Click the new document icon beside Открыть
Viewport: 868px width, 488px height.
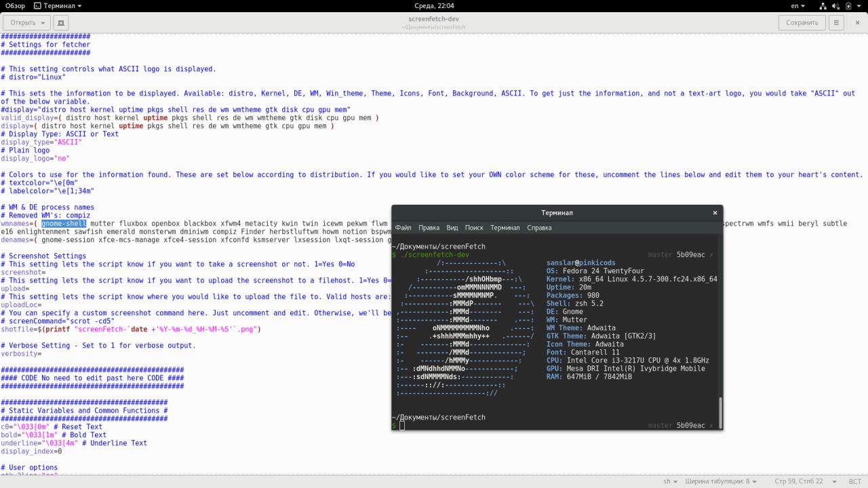coord(61,22)
